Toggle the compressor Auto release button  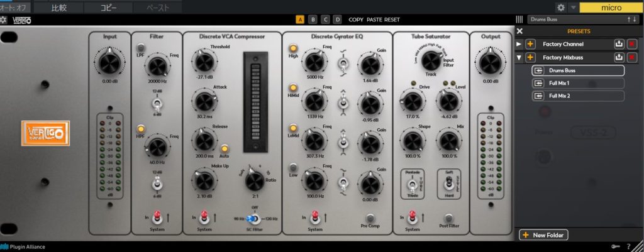pyautogui.click(x=224, y=148)
